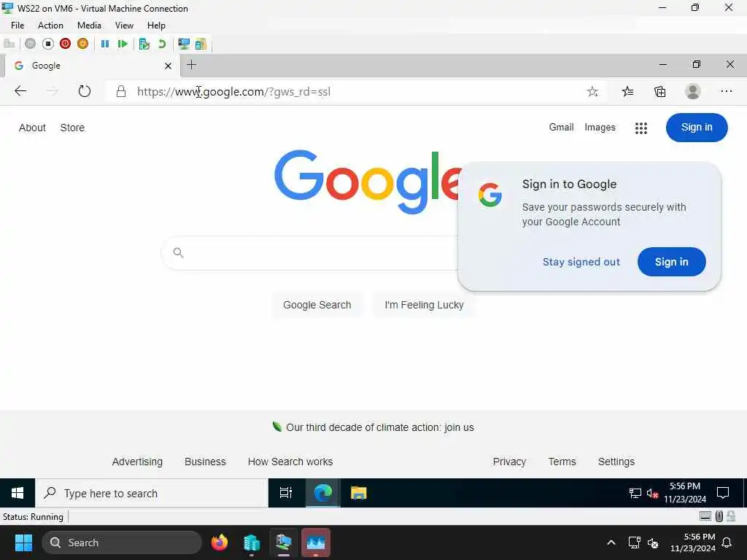Click the muted speaker icon in guest tray
Viewport: 747px width, 560px height.
pos(652,494)
